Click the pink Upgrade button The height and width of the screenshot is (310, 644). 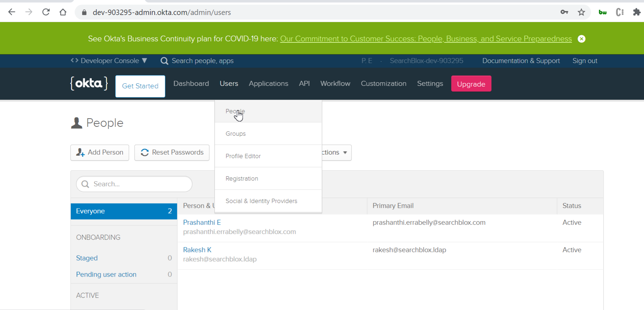tap(471, 84)
